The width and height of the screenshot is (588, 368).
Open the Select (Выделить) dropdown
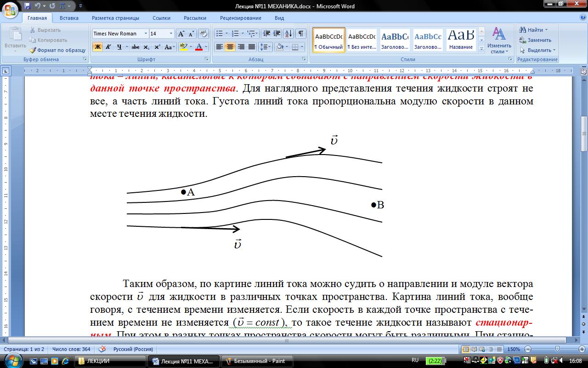point(538,50)
